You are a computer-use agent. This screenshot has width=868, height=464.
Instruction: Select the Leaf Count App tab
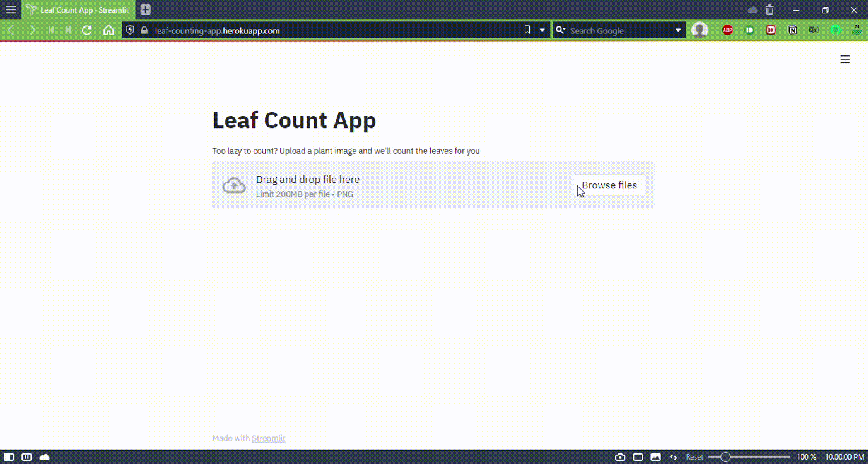coord(78,10)
